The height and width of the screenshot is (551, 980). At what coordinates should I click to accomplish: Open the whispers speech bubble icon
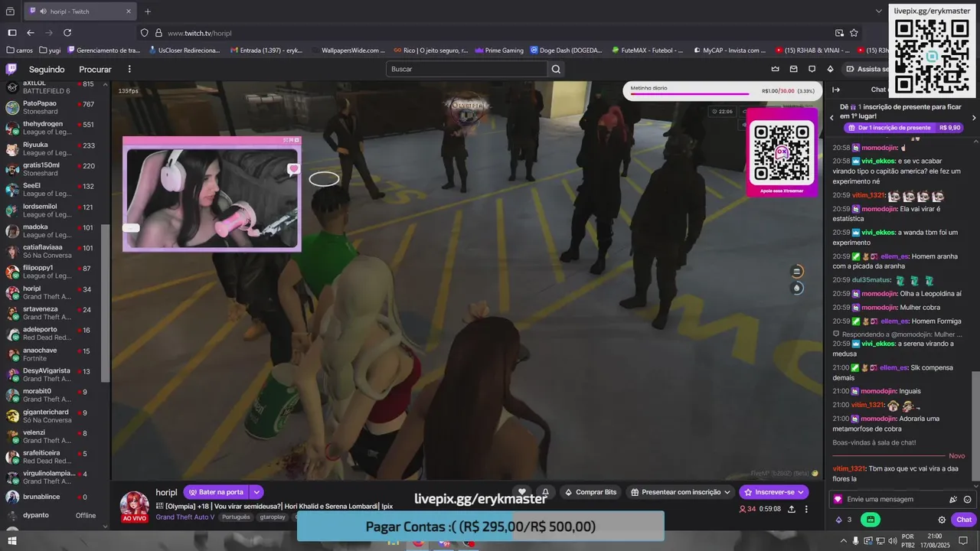point(812,69)
